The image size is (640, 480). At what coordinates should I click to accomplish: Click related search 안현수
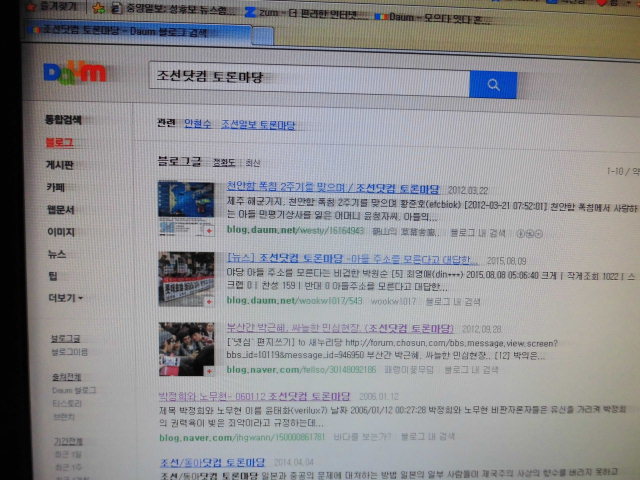(x=198, y=123)
